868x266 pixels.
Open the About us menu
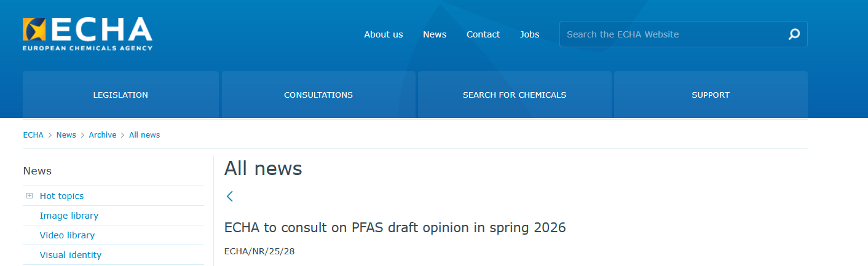(384, 34)
